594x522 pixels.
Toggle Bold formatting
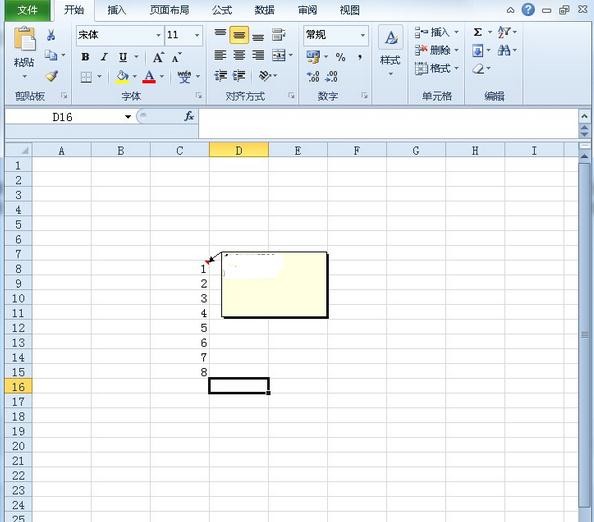coord(85,57)
